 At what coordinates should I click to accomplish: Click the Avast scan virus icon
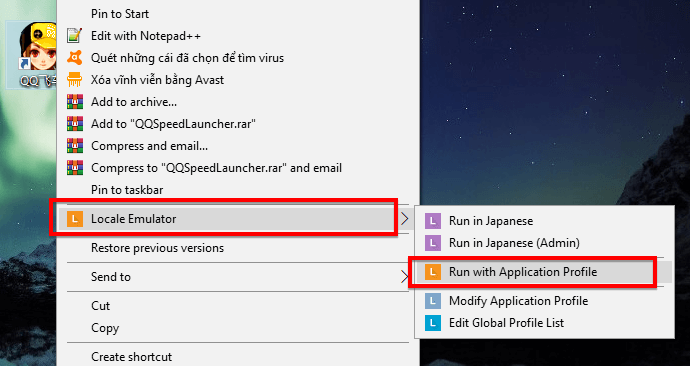click(x=74, y=58)
